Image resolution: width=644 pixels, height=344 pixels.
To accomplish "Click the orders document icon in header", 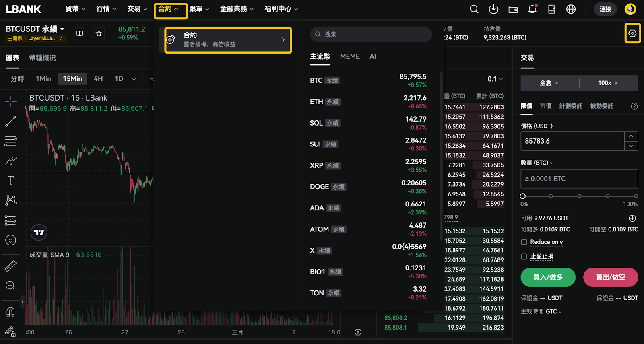I will pyautogui.click(x=551, y=9).
